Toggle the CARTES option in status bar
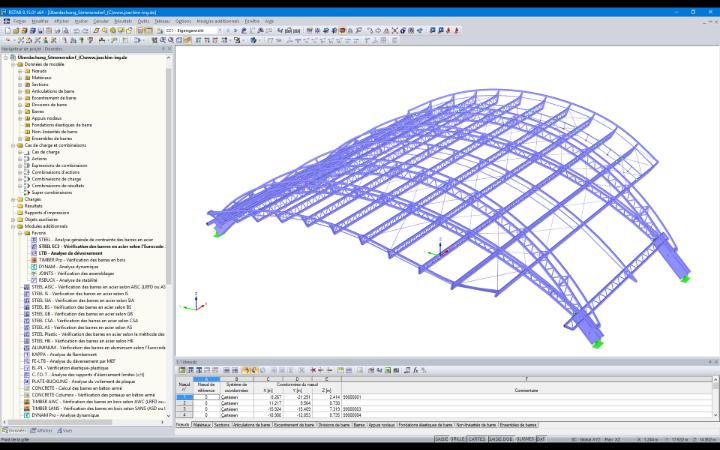 pyautogui.click(x=477, y=439)
